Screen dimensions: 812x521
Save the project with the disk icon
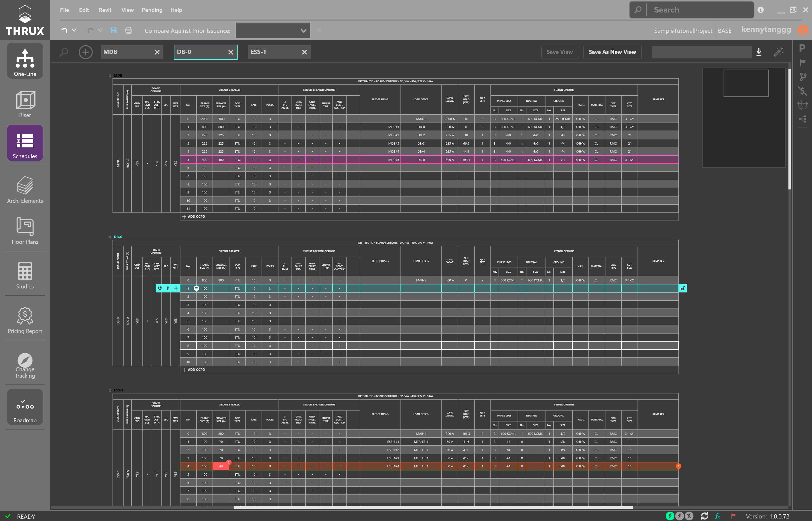point(114,31)
